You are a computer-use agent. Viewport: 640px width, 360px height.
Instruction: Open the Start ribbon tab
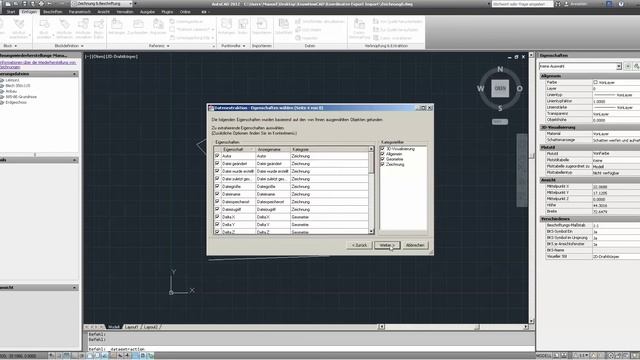(x=11, y=12)
